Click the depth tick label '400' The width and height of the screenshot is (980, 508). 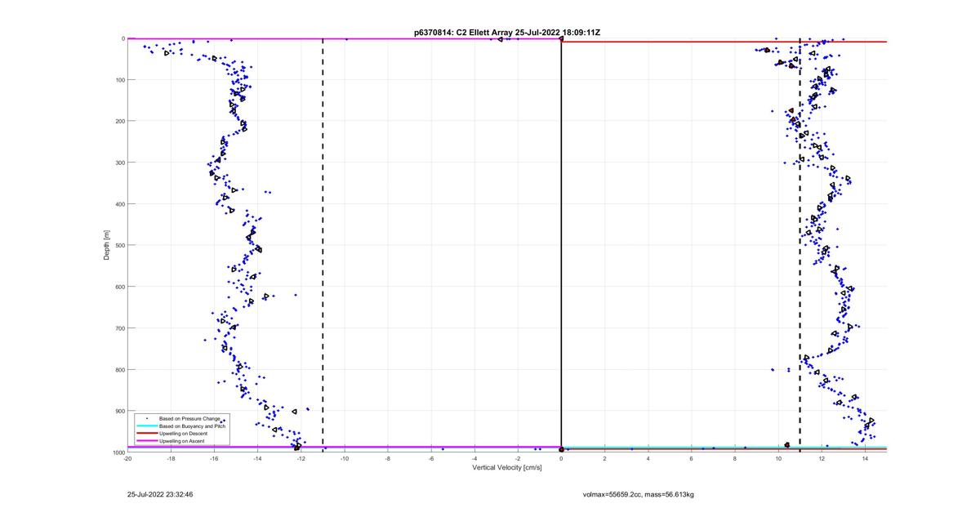click(x=119, y=204)
